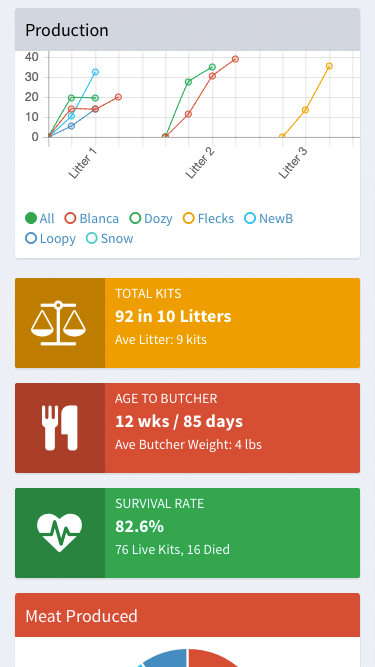The width and height of the screenshot is (375, 667).
Task: Open the Survival Rate card
Action: point(188,533)
